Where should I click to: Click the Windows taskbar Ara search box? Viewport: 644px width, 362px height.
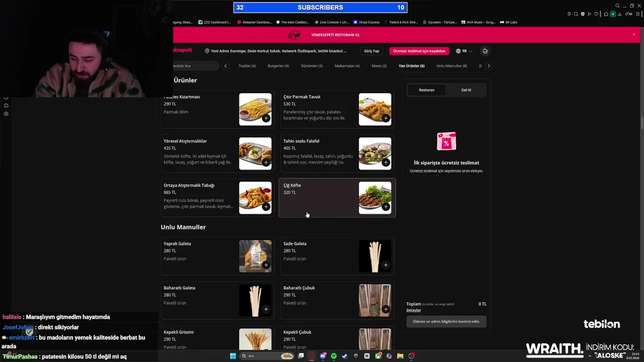[267, 356]
